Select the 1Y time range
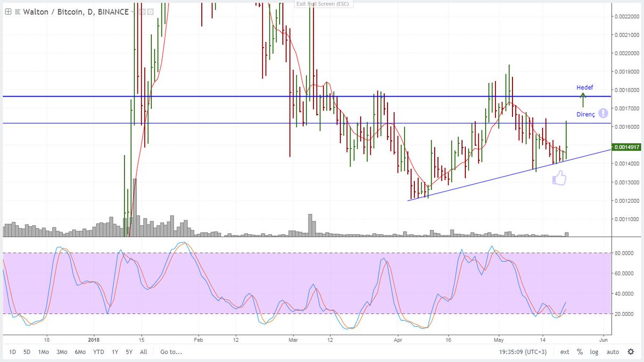The image size is (644, 362). coord(115,352)
